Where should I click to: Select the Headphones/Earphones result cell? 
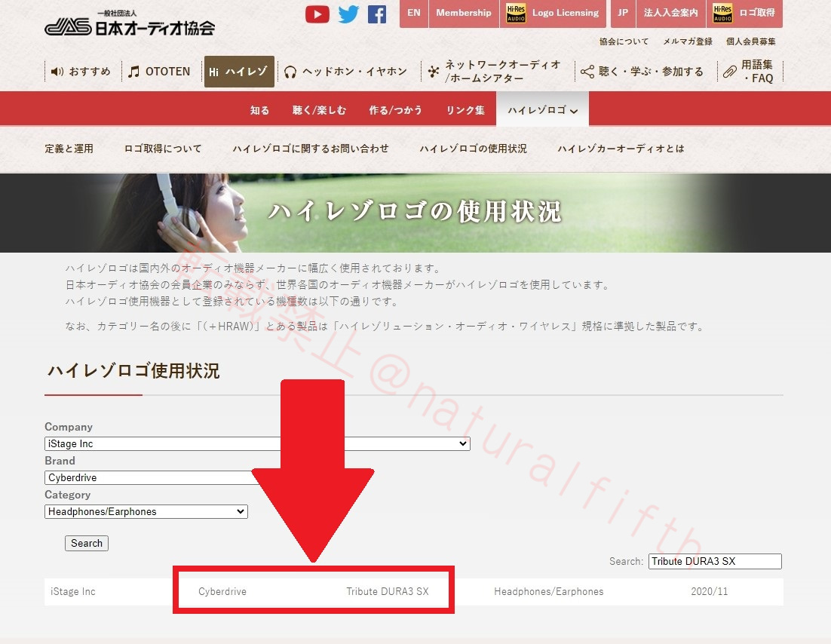pos(548,591)
